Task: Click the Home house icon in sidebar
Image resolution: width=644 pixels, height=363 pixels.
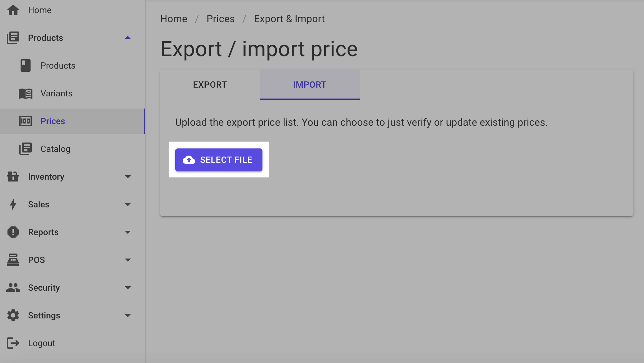Action: [x=13, y=10]
